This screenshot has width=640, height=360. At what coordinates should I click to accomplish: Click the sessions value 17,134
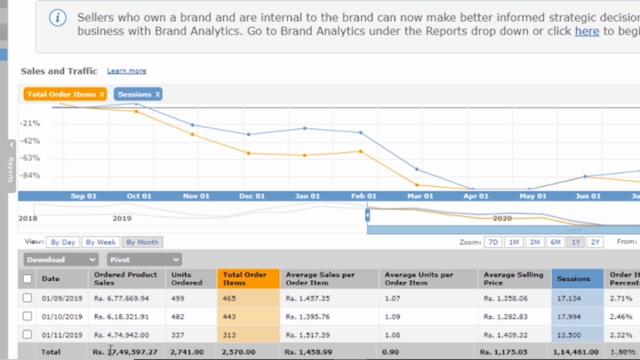569,298
